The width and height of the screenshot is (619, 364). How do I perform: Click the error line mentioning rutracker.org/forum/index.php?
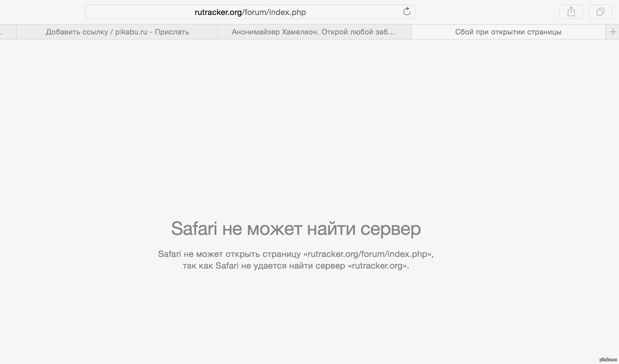point(296,254)
